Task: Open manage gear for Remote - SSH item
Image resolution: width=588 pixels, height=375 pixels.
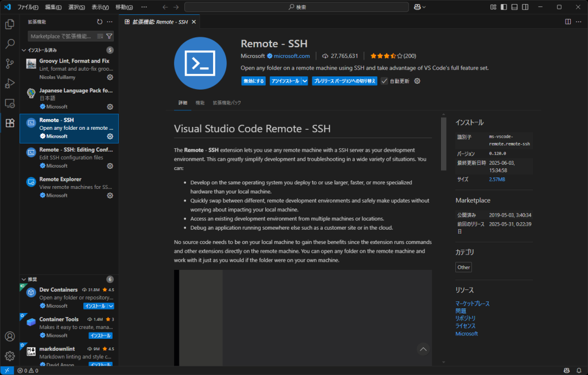Action: [x=110, y=136]
